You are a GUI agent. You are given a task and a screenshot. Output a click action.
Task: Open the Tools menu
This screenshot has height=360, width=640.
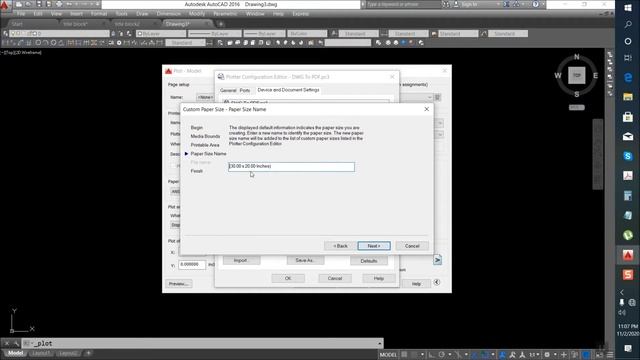[x=121, y=14]
